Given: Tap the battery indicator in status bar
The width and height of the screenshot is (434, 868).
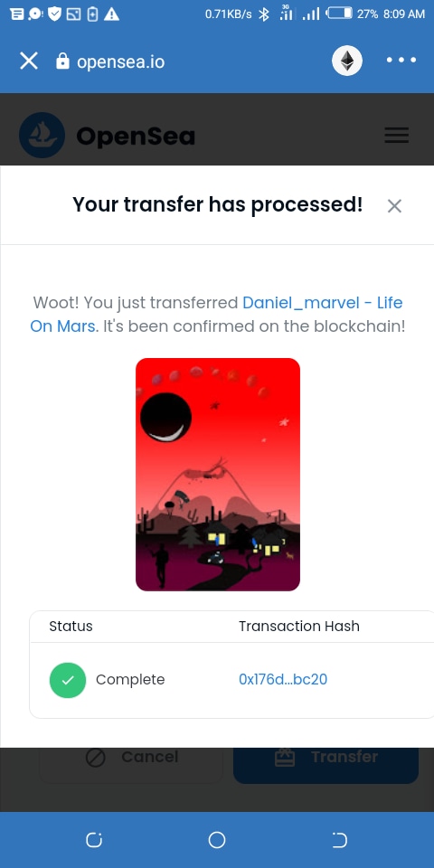Looking at the screenshot, I should tap(340, 14).
